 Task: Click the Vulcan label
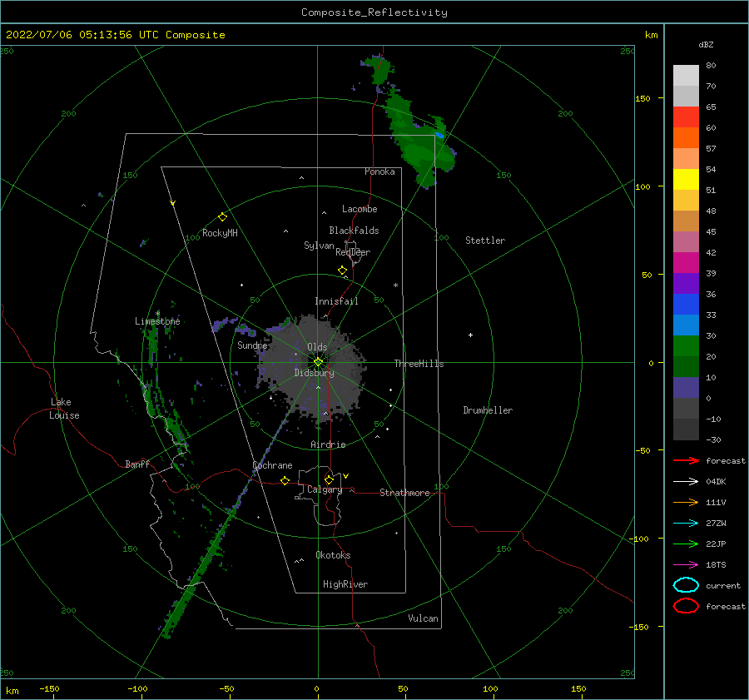click(x=424, y=618)
